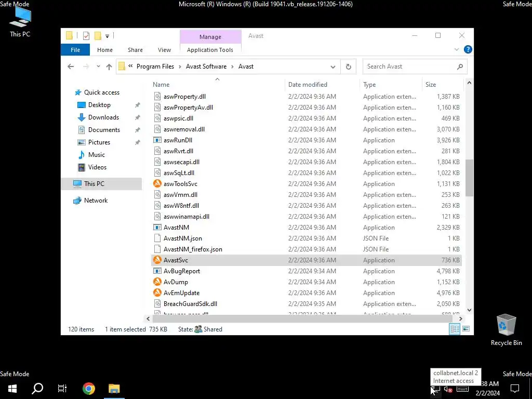Open Task View on taskbar
Viewport: 532px width, 399px height.
(62, 389)
